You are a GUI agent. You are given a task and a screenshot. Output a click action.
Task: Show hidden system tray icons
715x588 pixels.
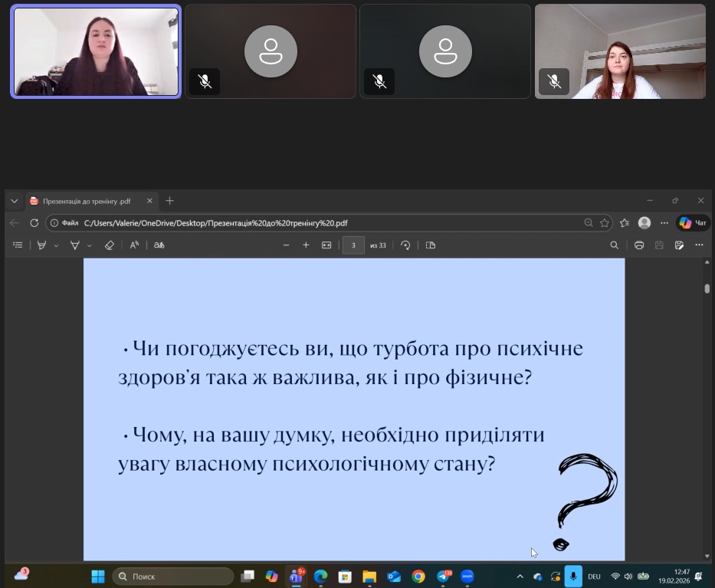520,577
